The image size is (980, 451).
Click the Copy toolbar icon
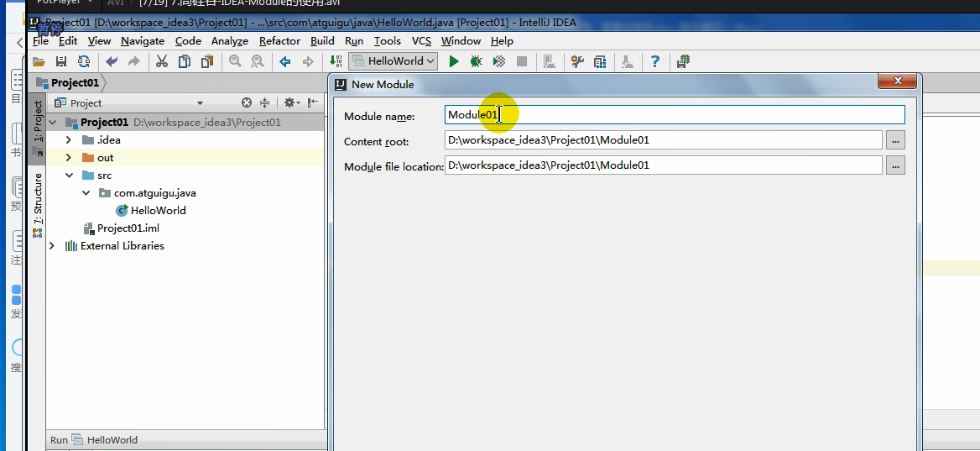pos(185,61)
